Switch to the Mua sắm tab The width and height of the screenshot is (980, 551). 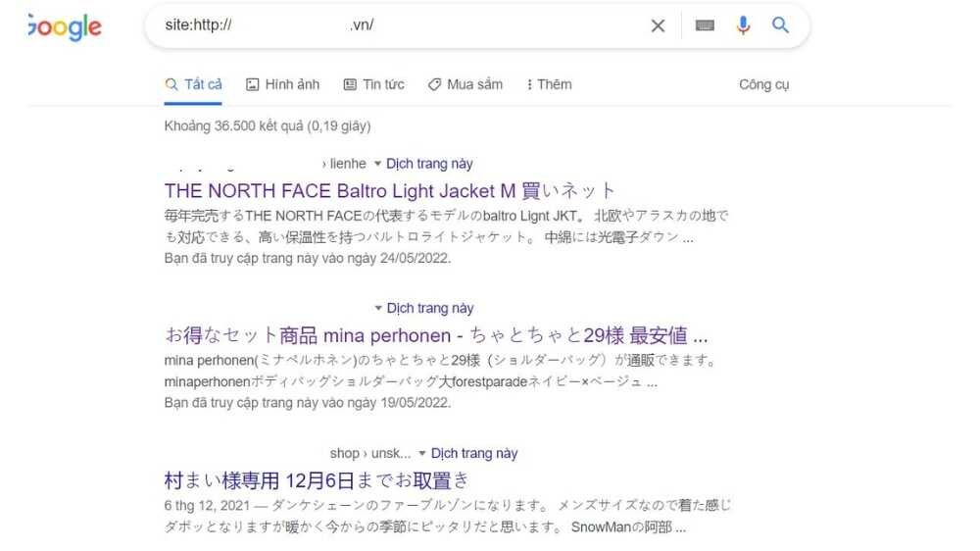click(465, 84)
